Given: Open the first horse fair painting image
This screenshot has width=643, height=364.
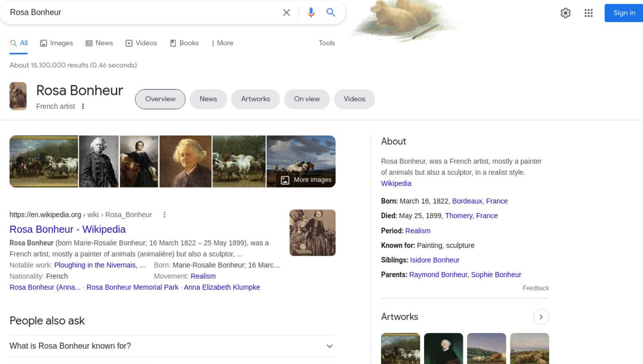Looking at the screenshot, I should (x=44, y=161).
